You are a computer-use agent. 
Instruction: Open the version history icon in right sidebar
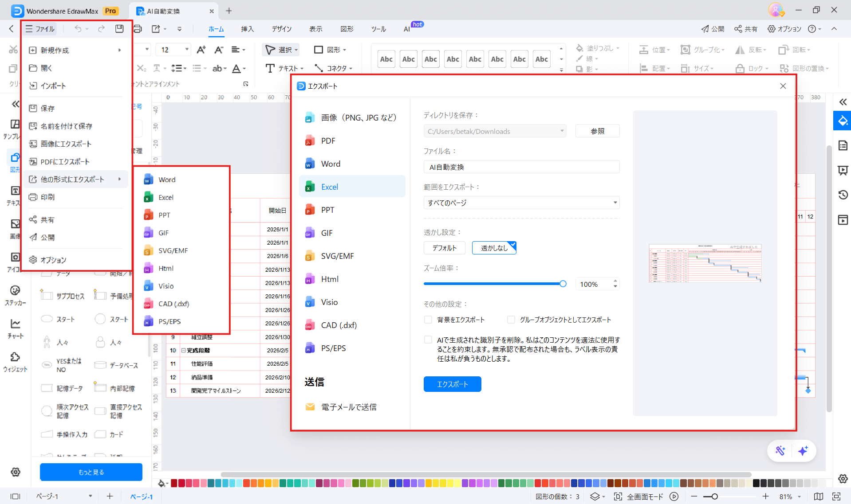pos(842,195)
